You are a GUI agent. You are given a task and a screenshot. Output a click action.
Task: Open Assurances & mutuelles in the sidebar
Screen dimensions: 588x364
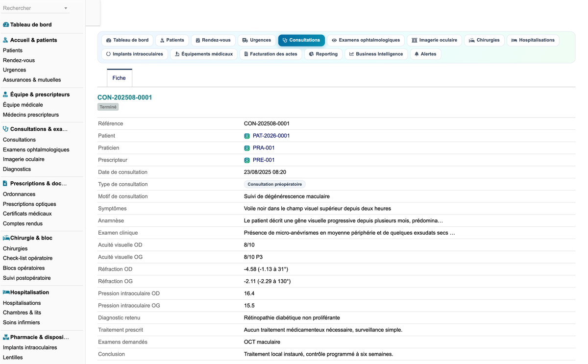tap(32, 80)
